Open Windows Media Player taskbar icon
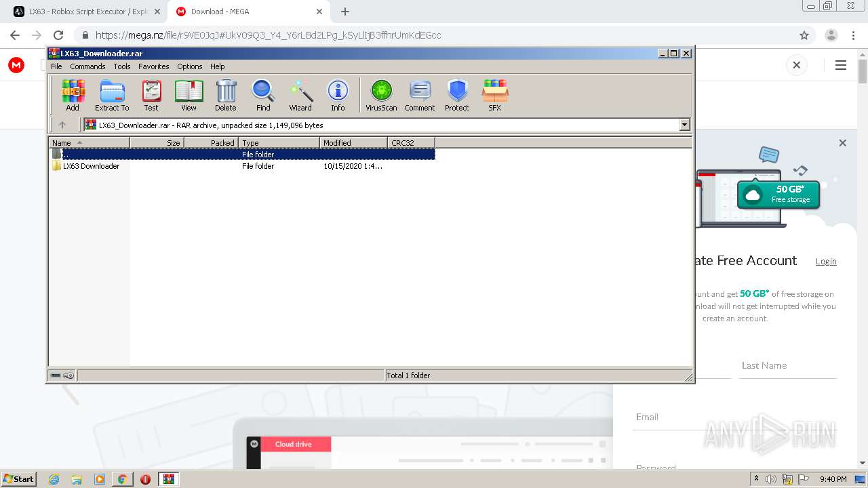Image resolution: width=868 pixels, height=488 pixels. (x=100, y=479)
